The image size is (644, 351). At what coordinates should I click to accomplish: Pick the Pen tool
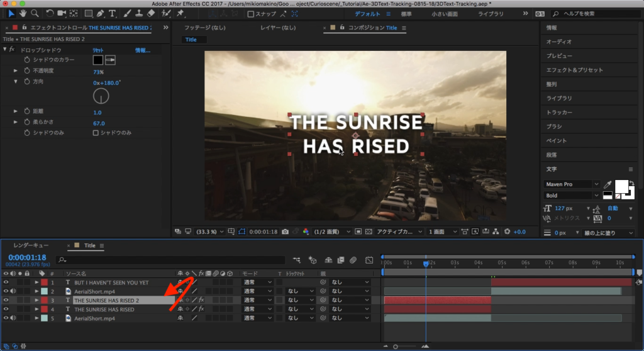coord(100,13)
